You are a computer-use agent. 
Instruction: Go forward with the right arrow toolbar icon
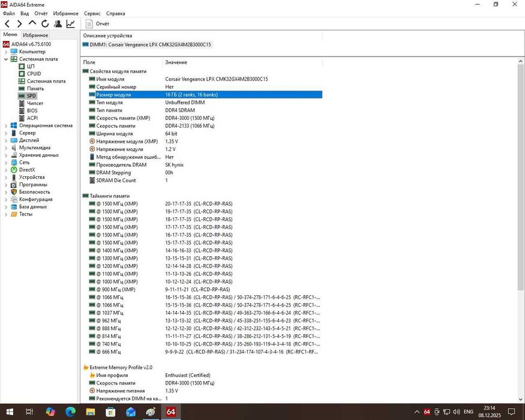[19, 24]
